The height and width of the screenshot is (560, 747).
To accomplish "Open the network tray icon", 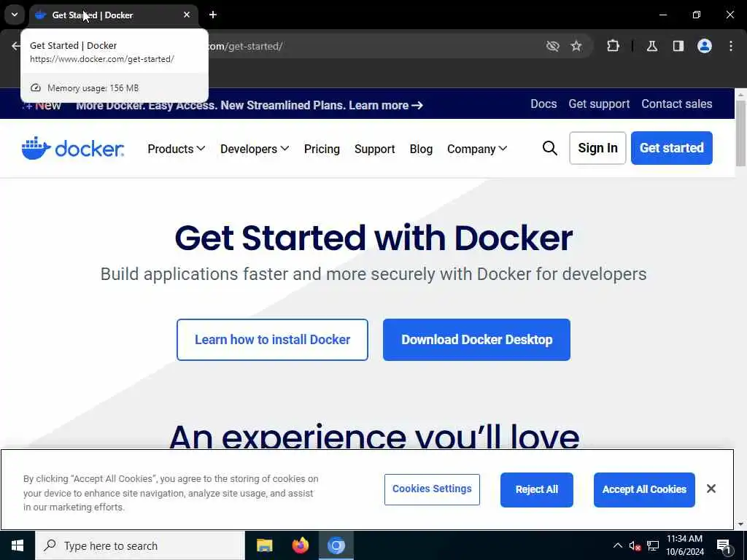I will pos(653,545).
